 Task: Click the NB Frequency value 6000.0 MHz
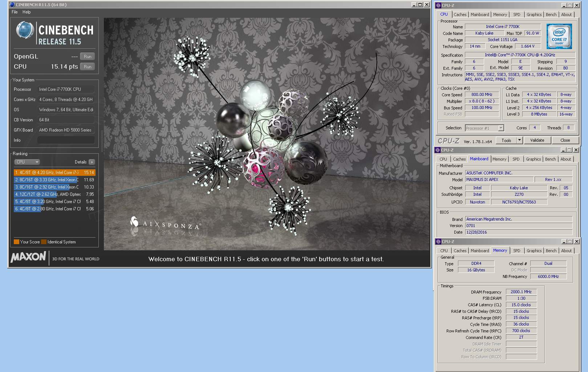point(548,276)
